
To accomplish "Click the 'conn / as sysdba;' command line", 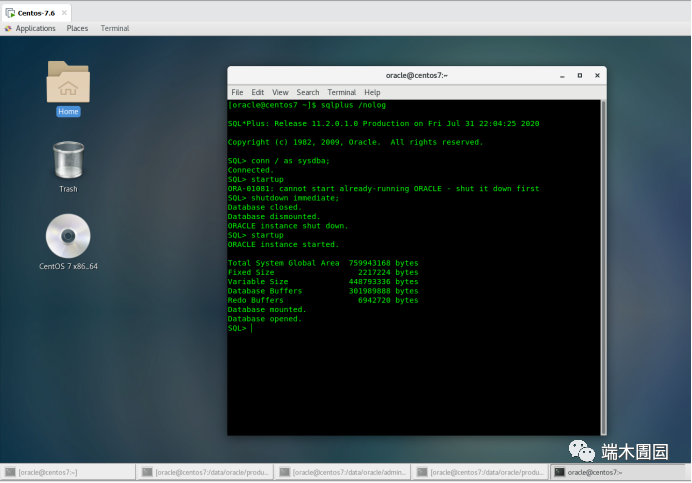I will tap(278, 161).
